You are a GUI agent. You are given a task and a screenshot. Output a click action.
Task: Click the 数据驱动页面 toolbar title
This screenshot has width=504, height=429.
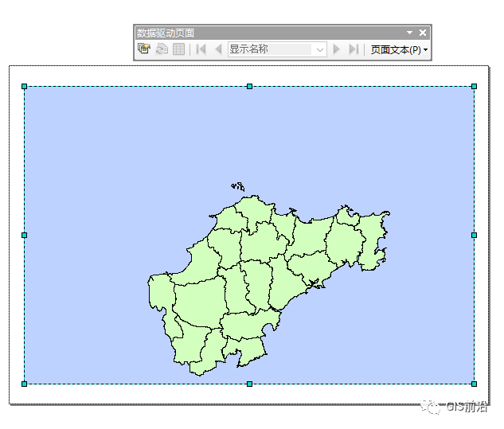coord(166,33)
